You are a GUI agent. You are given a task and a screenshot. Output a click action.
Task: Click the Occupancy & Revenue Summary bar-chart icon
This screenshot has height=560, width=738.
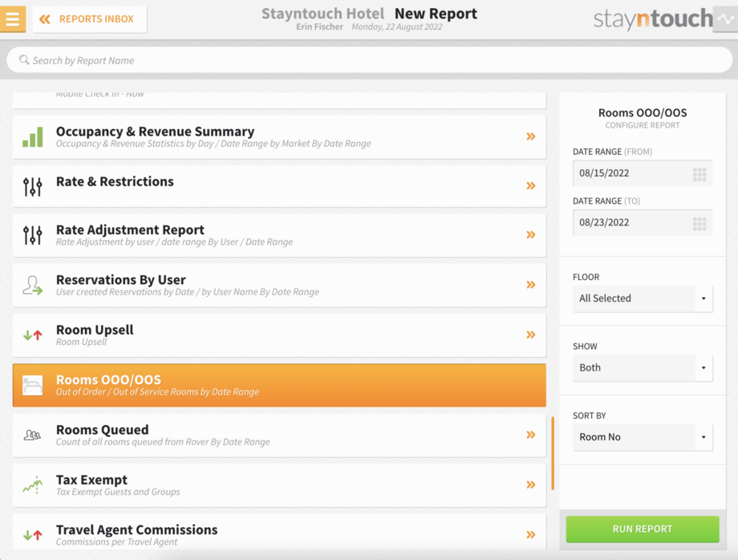[32, 137]
